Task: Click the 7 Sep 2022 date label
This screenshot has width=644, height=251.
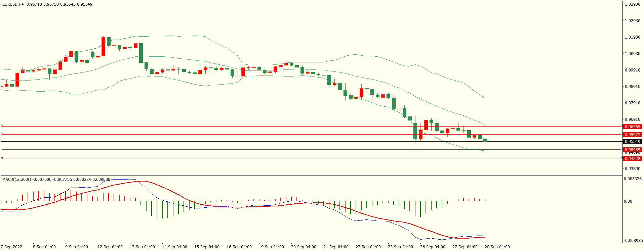Action: (x=11, y=247)
